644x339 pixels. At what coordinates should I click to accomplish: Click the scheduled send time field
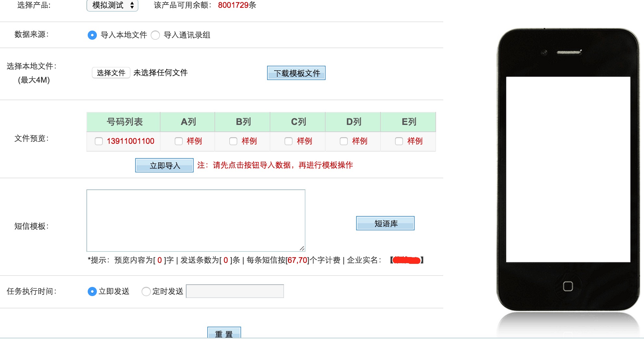point(235,291)
